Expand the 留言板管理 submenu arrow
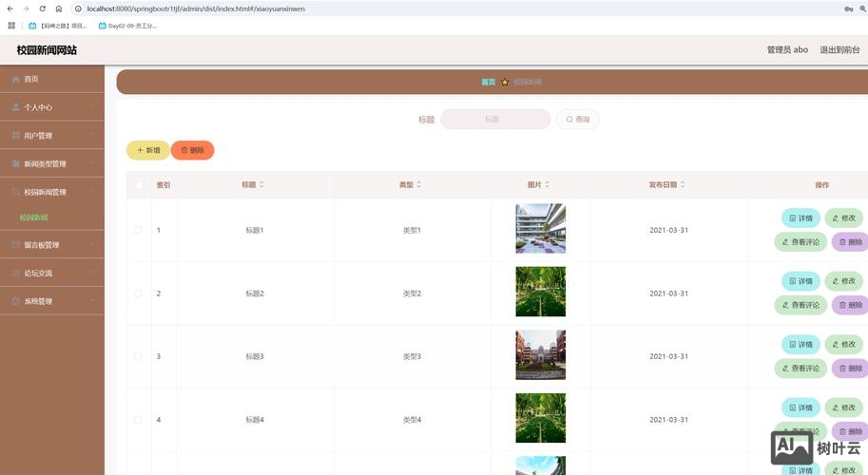 (x=92, y=245)
